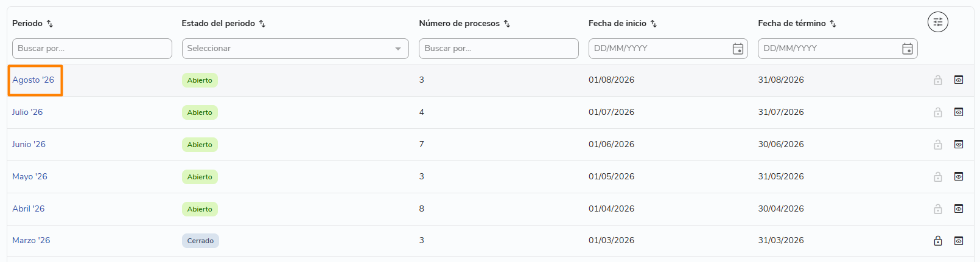Image resolution: width=980 pixels, height=262 pixels.
Task: Click the lock icon for Marzo '26
Action: pyautogui.click(x=938, y=241)
